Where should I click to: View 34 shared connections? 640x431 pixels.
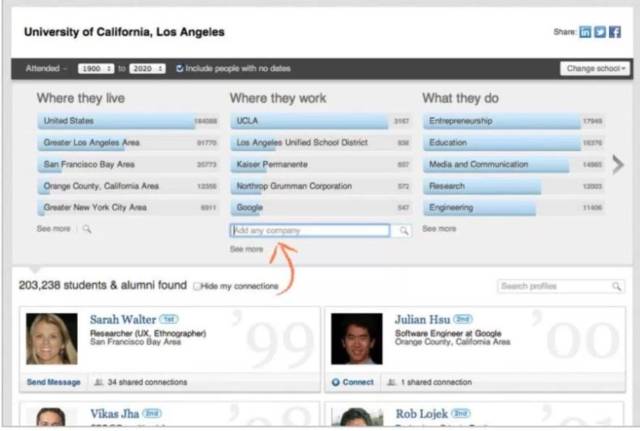pos(147,382)
